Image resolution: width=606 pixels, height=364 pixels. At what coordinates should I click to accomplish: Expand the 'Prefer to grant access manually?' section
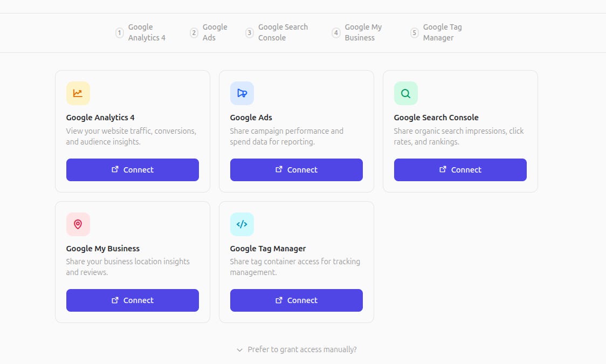click(301, 349)
